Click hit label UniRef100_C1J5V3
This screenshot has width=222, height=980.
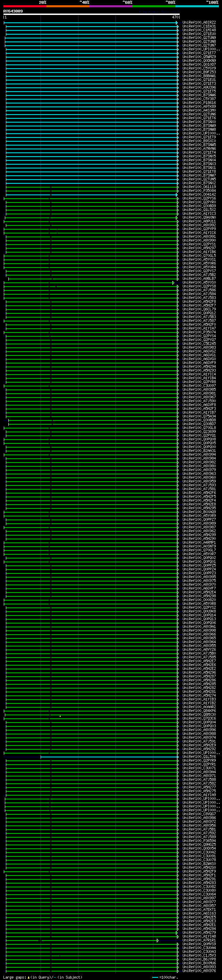point(199,955)
